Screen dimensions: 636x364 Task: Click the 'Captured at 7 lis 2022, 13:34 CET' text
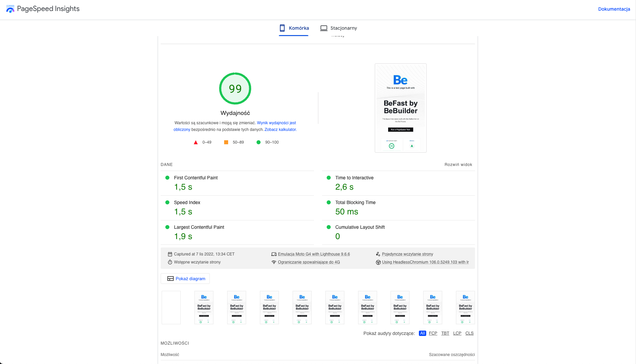click(204, 254)
